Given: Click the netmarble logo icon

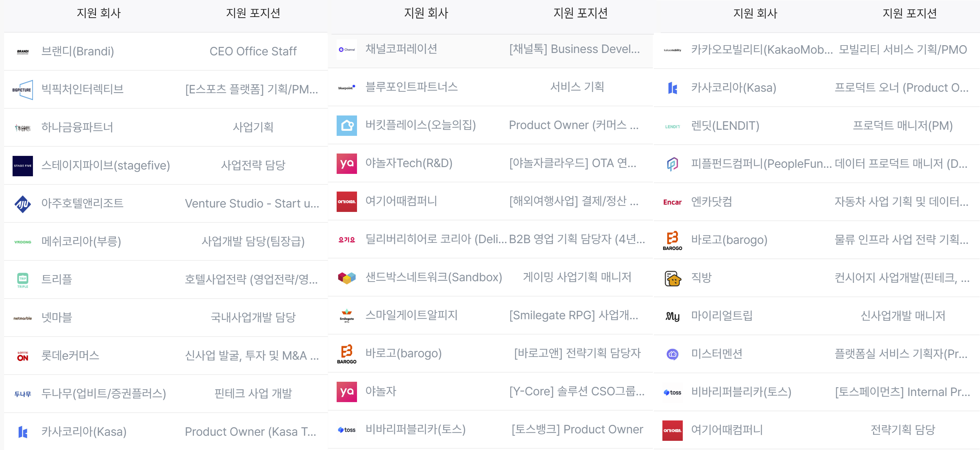Looking at the screenshot, I should (23, 318).
